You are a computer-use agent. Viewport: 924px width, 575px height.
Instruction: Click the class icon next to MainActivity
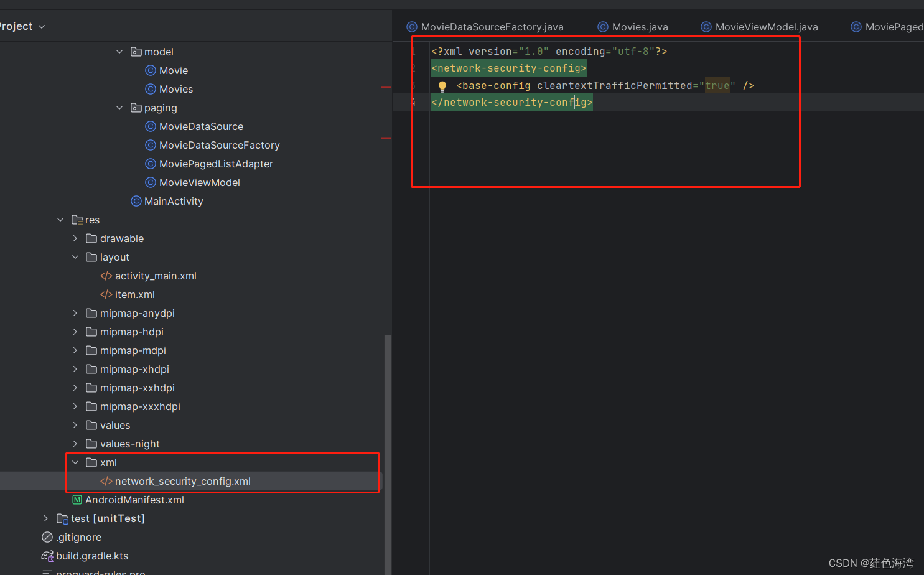[136, 201]
